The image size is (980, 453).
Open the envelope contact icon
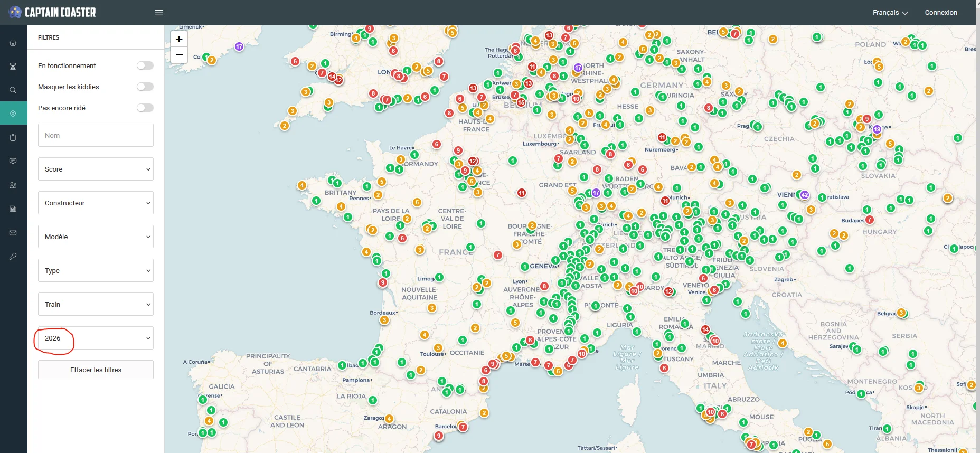[13, 232]
